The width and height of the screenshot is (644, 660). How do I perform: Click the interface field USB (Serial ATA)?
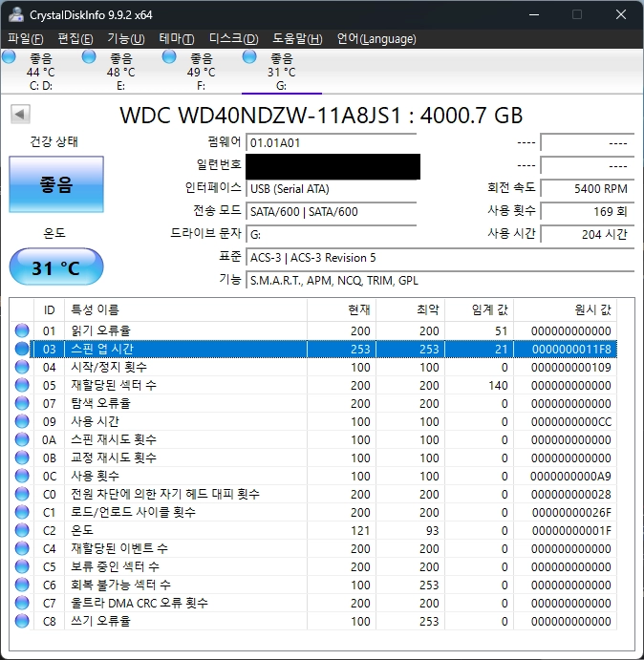332,188
